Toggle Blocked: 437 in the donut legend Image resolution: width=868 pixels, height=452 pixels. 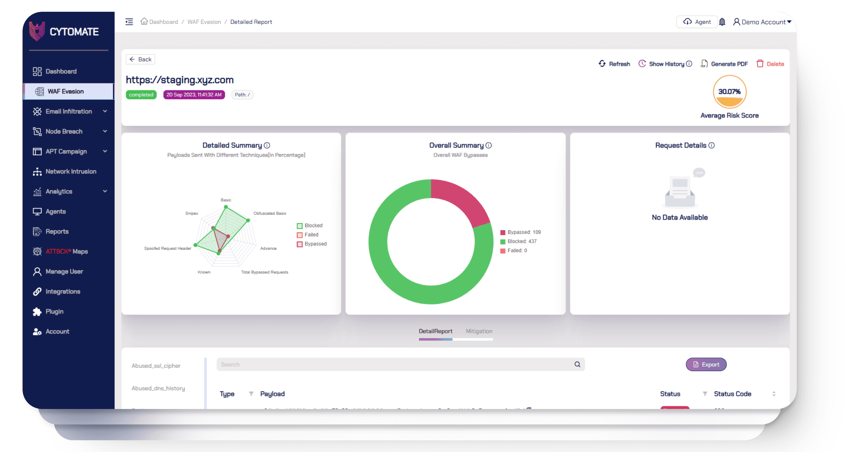click(519, 241)
